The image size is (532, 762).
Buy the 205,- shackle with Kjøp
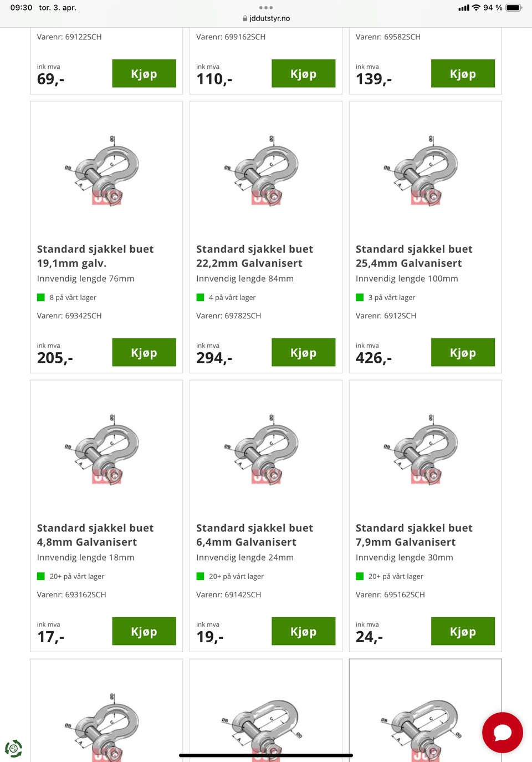144,353
